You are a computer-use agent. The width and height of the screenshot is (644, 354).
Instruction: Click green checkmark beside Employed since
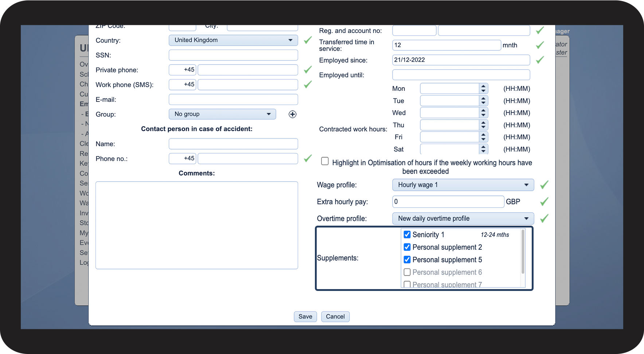point(540,60)
